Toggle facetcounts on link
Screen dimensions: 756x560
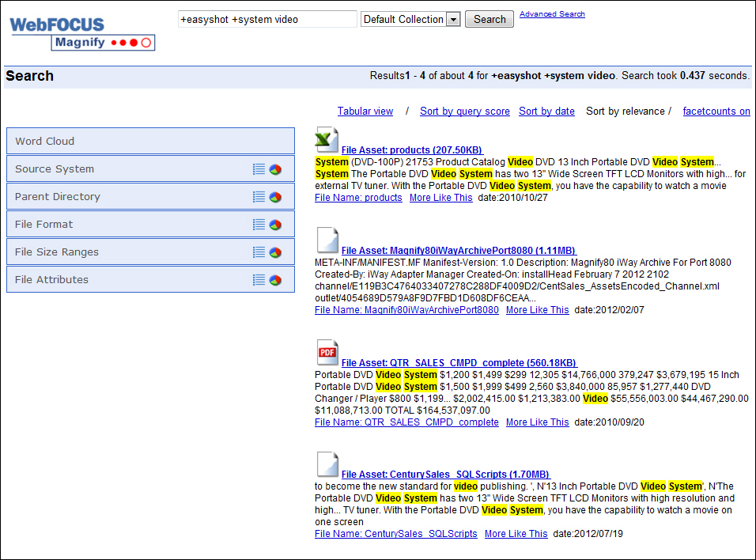pos(716,112)
